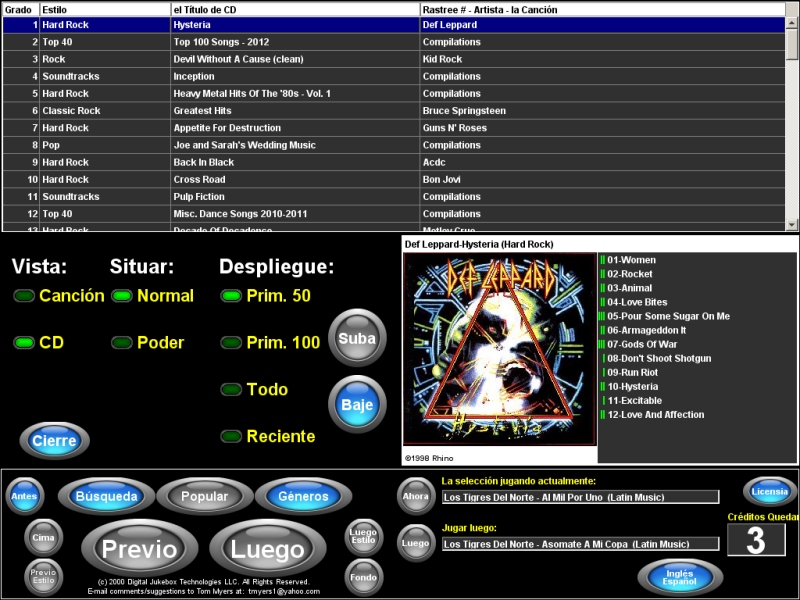The width and height of the screenshot is (800, 600).
Task: Select the Canción view radio light
Action: pos(24,296)
